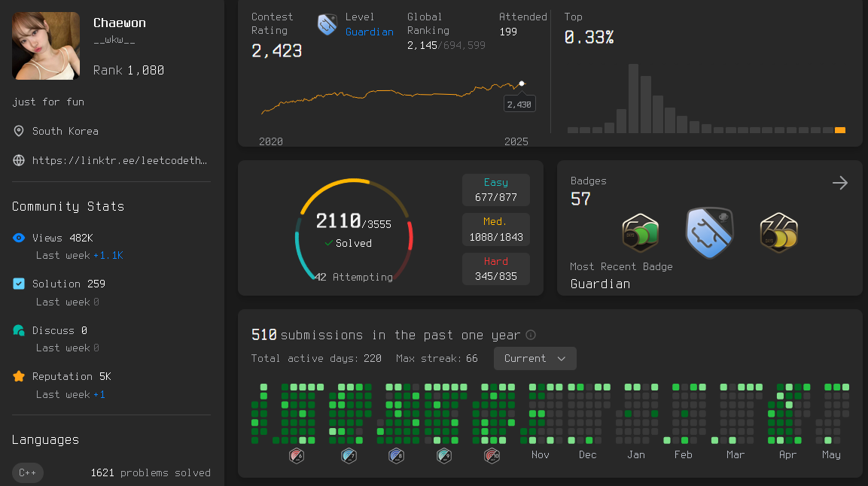
Task: Open the Guardian level link
Action: coord(369,32)
